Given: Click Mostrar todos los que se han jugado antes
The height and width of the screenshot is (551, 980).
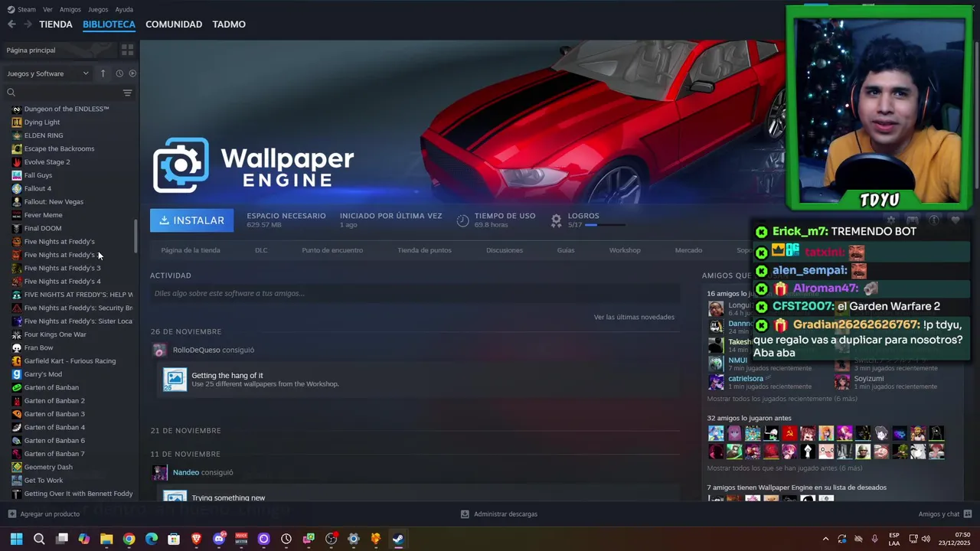Looking at the screenshot, I should pos(784,468).
